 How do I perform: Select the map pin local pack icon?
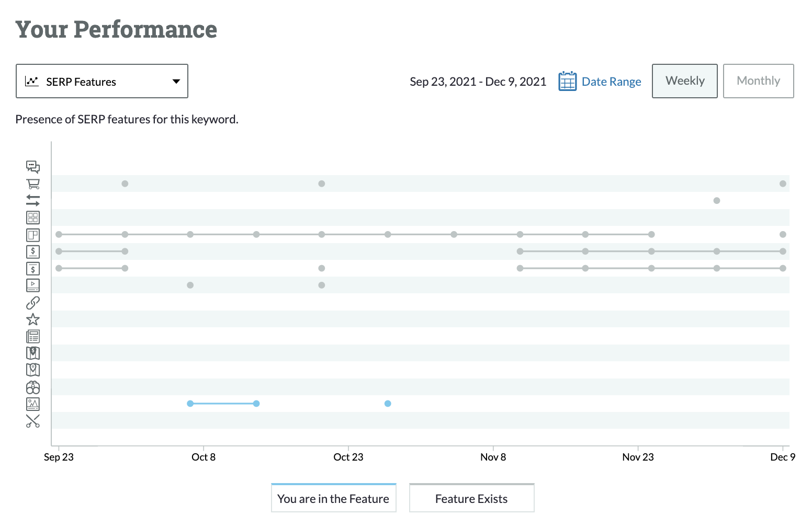click(x=32, y=370)
